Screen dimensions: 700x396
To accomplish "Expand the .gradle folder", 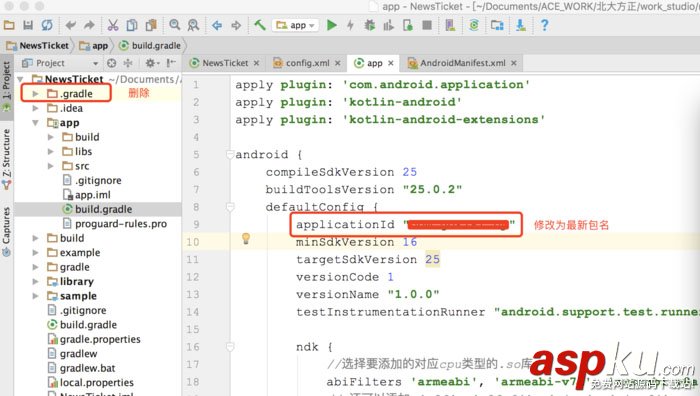I will tap(35, 94).
